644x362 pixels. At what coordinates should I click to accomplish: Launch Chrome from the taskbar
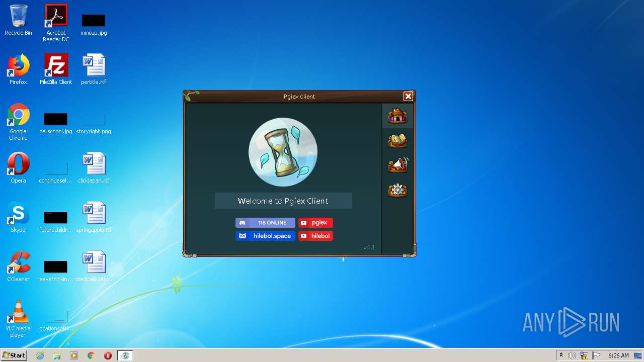tap(91, 355)
